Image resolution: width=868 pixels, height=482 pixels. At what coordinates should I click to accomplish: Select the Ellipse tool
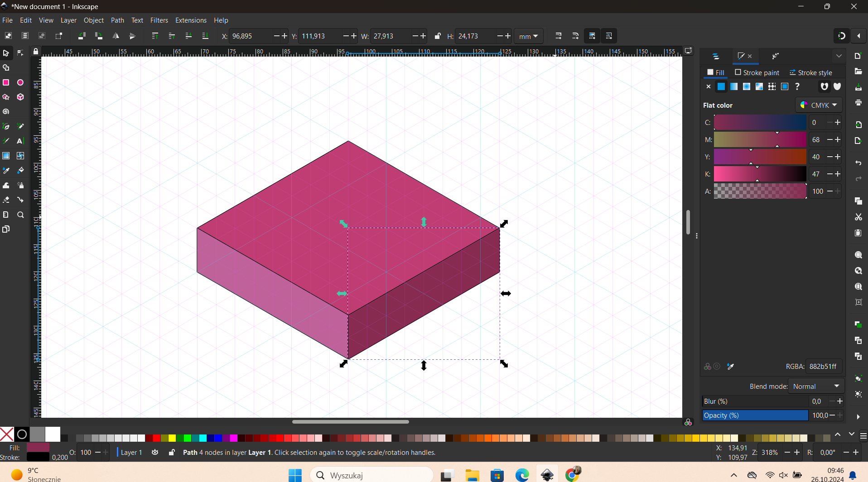tap(20, 83)
